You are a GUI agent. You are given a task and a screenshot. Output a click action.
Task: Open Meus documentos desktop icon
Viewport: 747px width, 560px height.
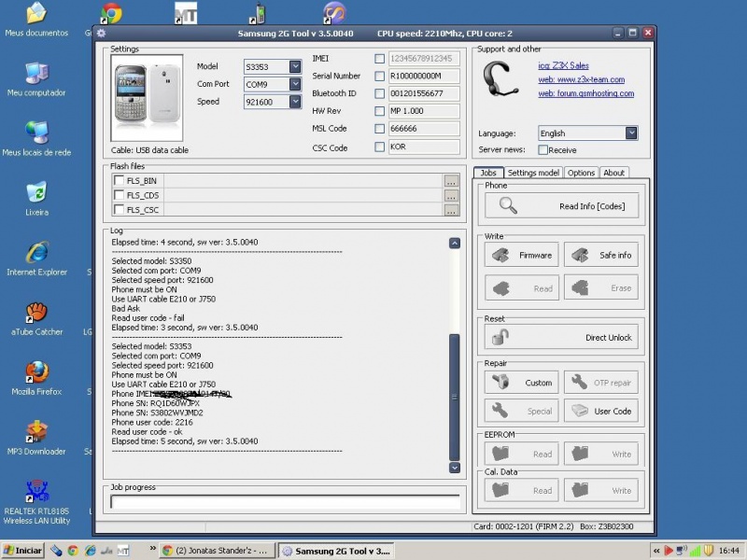pyautogui.click(x=36, y=19)
